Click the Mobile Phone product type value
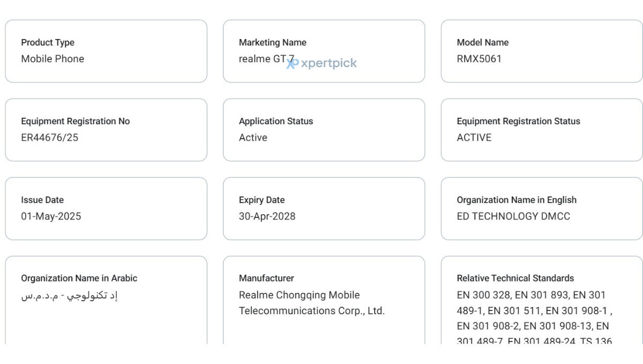The height and width of the screenshot is (364, 643). pos(53,59)
